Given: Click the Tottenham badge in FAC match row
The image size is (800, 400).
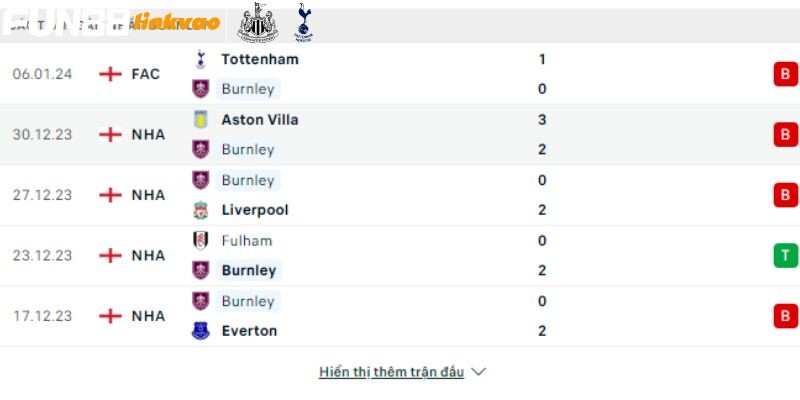Looking at the screenshot, I should tap(201, 59).
